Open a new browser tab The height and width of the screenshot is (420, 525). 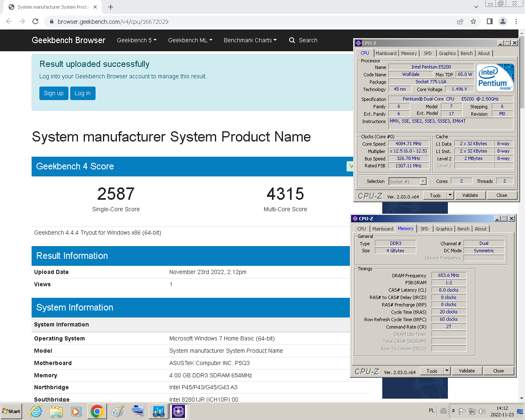[x=111, y=7]
